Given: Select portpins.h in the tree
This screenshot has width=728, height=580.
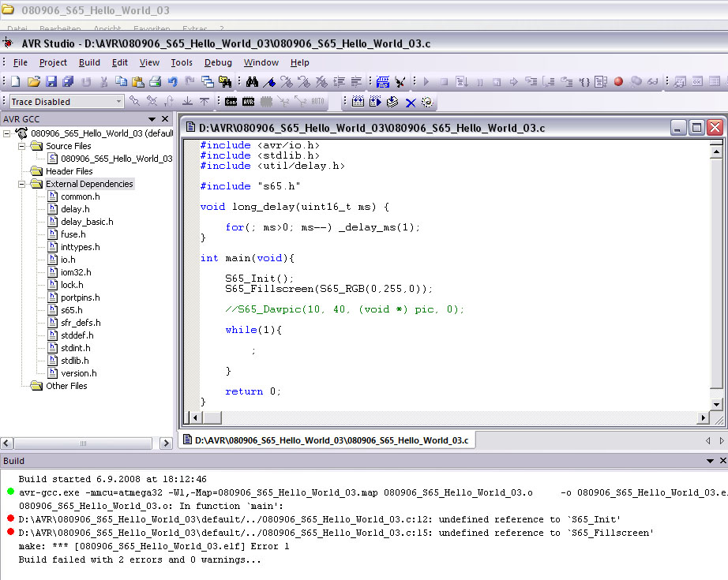Looking at the screenshot, I should click(x=81, y=297).
